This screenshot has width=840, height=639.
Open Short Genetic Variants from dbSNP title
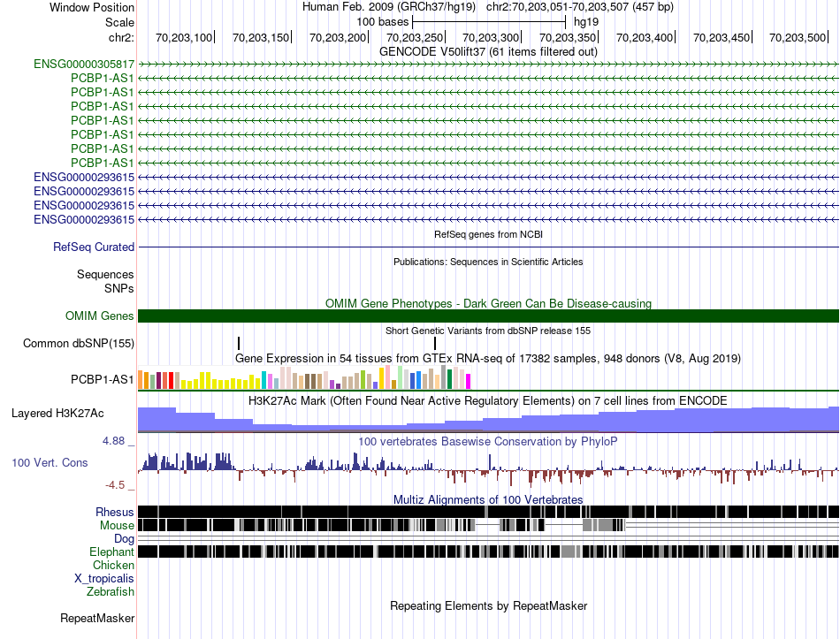pyautogui.click(x=488, y=331)
